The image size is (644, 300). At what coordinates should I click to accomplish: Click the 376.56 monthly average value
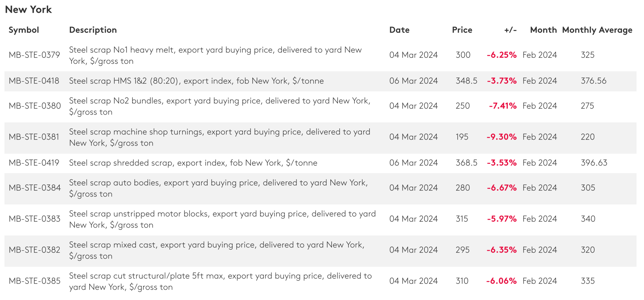point(593,81)
